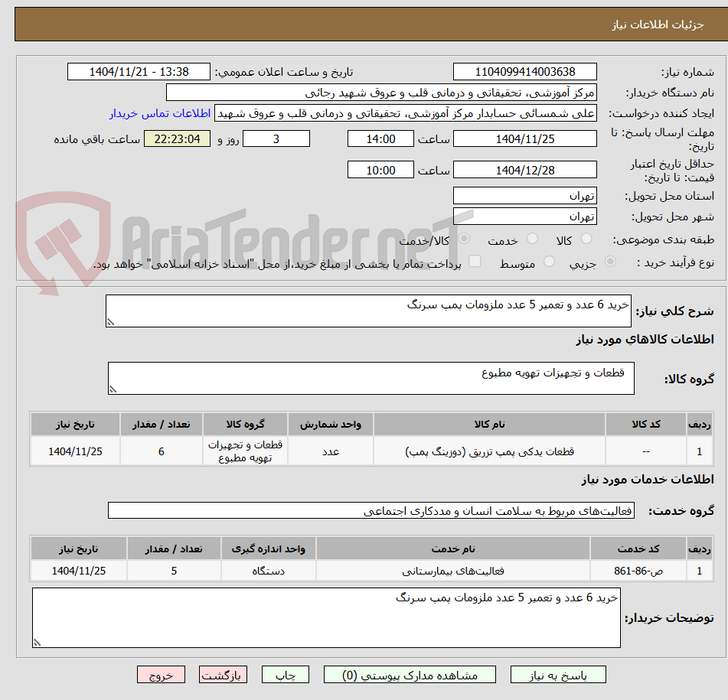Click the goods group cell قطعات و تجهیزات تهویه مطبوع
The width and height of the screenshot is (728, 700).
point(245,451)
